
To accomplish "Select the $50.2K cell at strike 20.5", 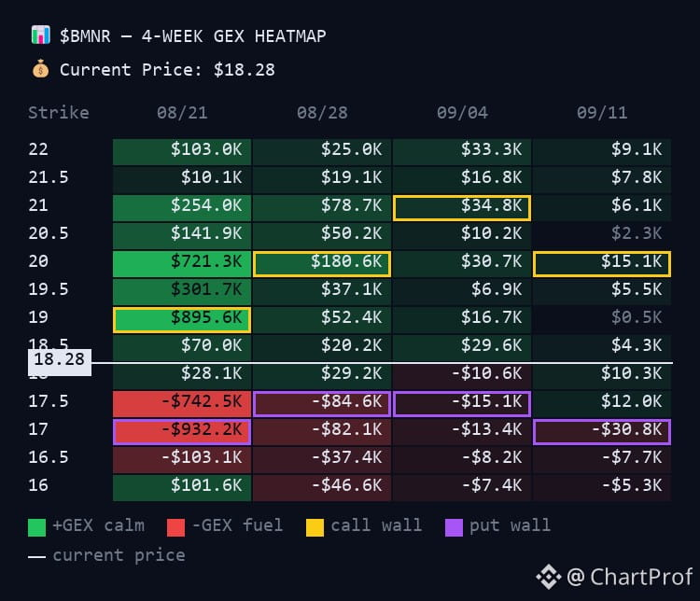I will coord(322,236).
